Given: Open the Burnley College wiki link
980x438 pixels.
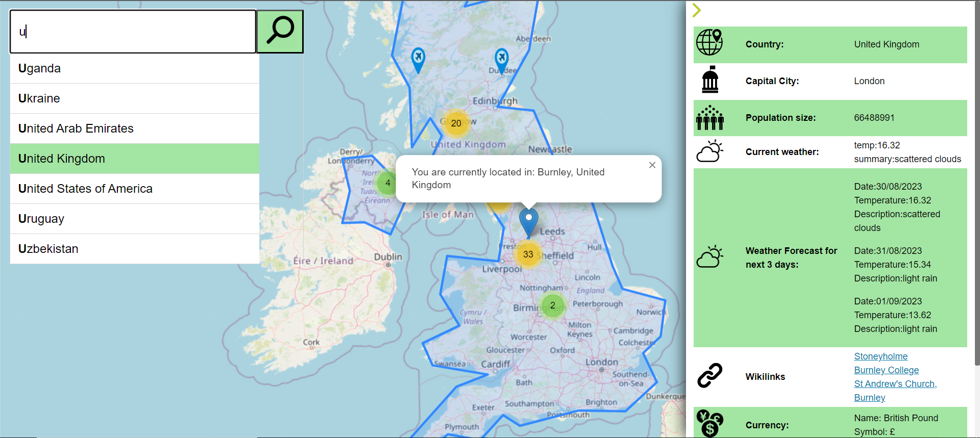Looking at the screenshot, I should point(886,370).
